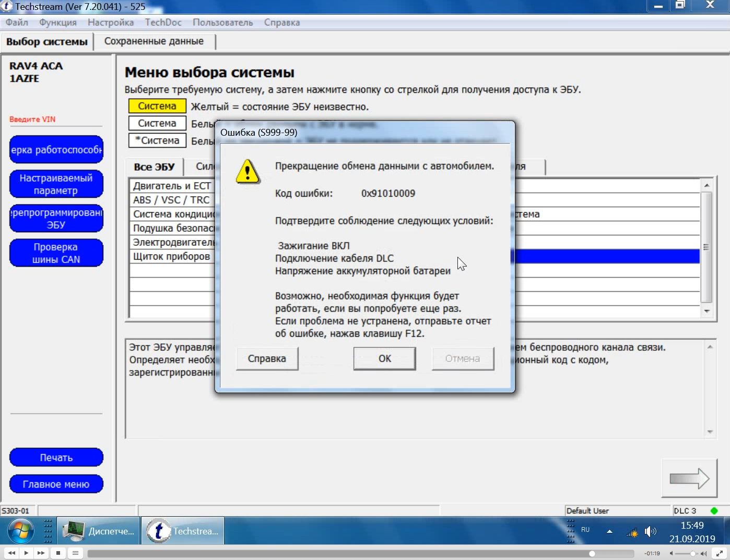This screenshot has width=730, height=560.
Task: Click rewind in video player
Action: [x=11, y=553]
